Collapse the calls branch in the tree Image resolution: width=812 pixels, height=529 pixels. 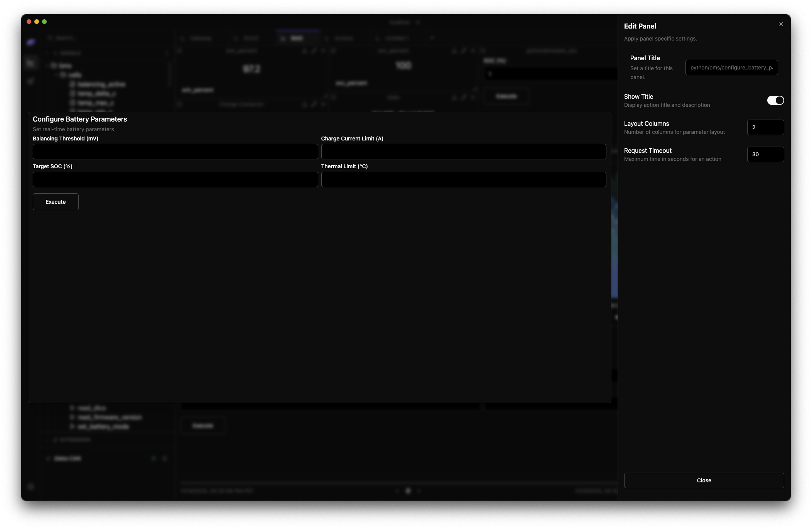56,75
